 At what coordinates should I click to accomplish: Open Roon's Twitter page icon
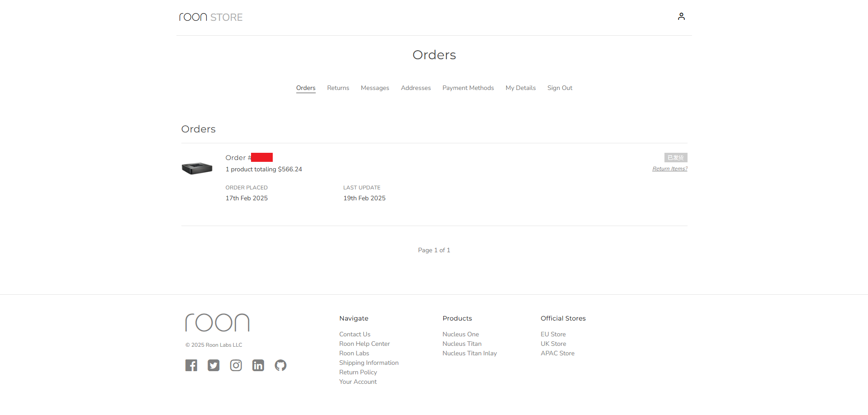[213, 365]
